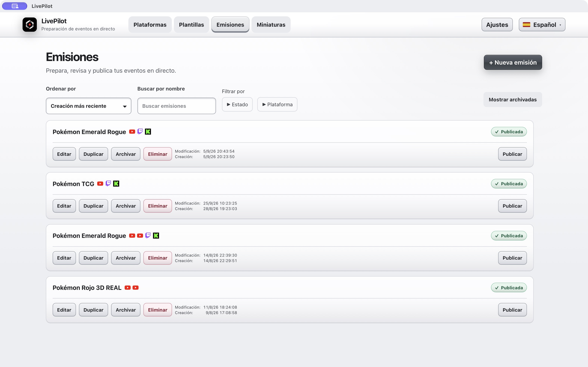This screenshot has width=588, height=367.
Task: Create a new emission with Nueva emisión
Action: pos(513,62)
